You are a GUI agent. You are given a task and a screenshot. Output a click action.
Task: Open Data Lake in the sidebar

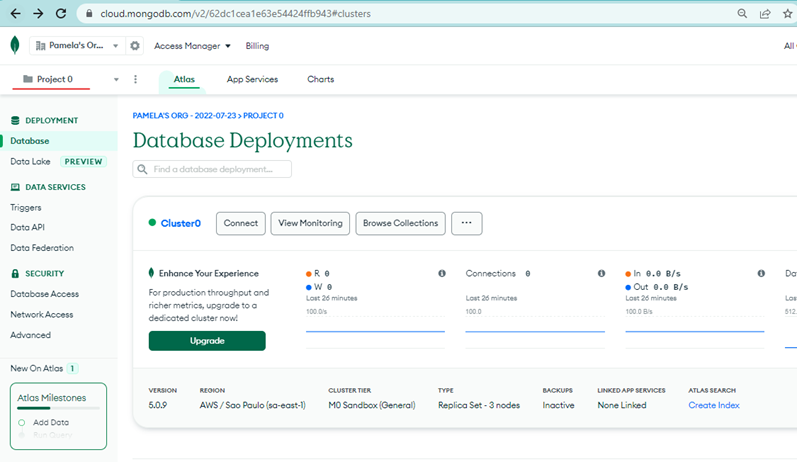30,162
